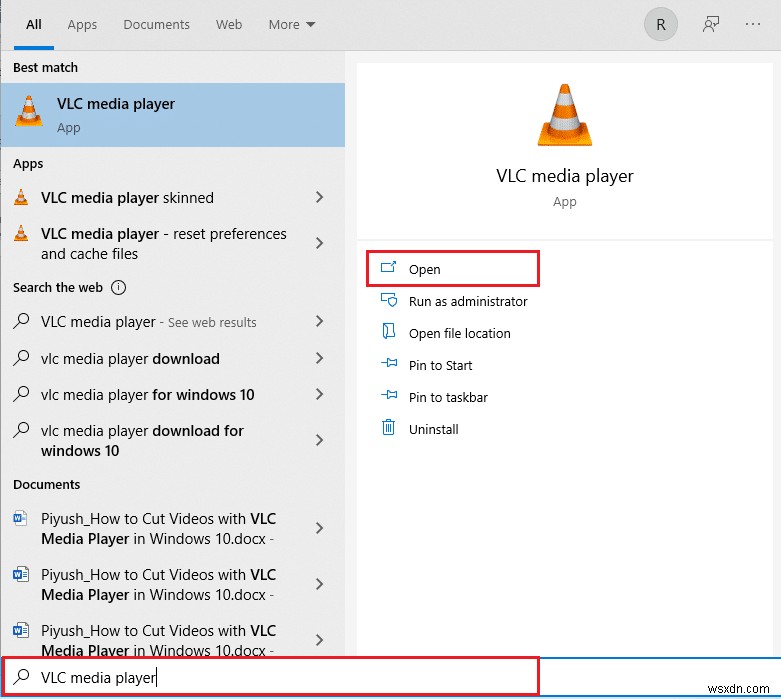Open the More filter dropdown
Image resolution: width=781 pixels, height=699 pixels.
pos(291,25)
